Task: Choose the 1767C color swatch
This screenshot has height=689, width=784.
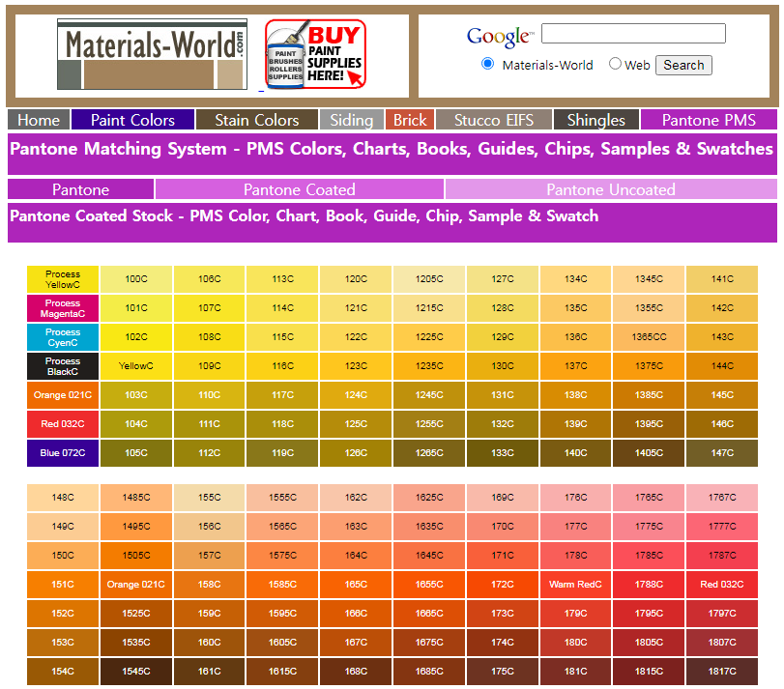Action: (x=722, y=498)
